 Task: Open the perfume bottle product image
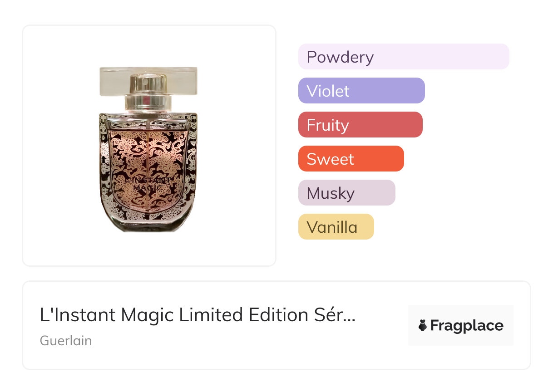point(148,150)
